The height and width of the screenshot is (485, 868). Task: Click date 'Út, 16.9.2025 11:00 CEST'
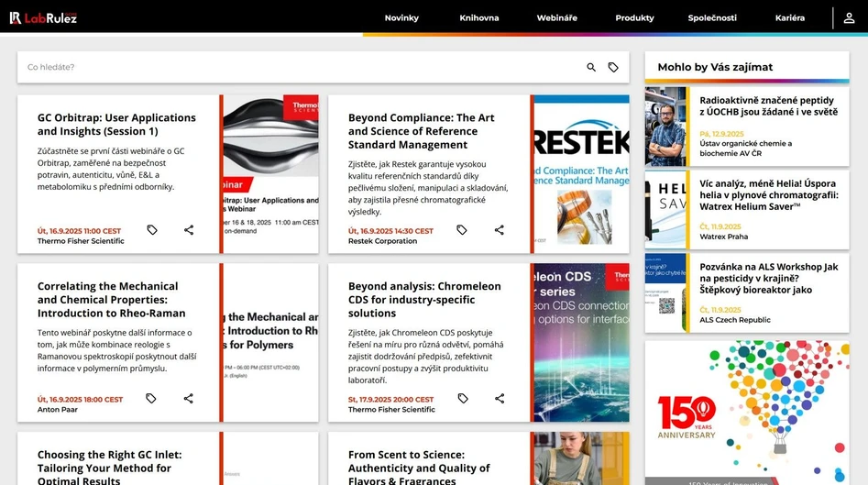[x=79, y=231]
